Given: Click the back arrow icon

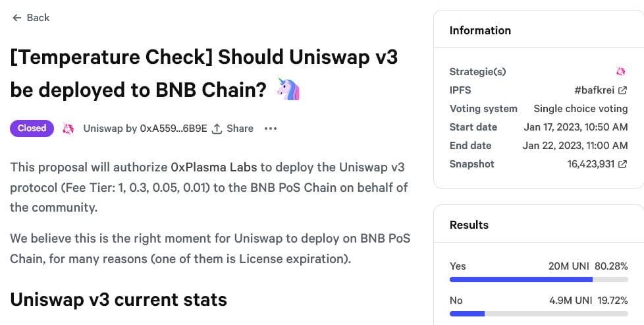Looking at the screenshot, I should (x=16, y=18).
